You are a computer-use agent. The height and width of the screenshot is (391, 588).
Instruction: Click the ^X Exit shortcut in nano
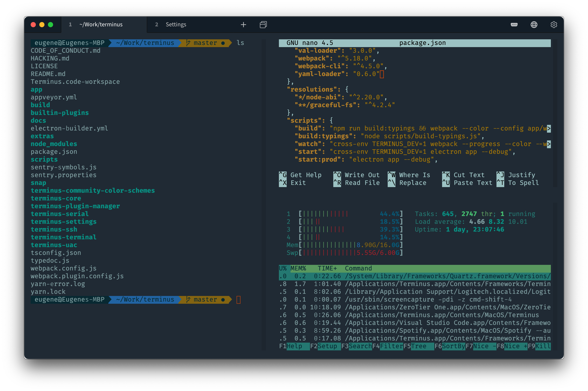pos(294,183)
